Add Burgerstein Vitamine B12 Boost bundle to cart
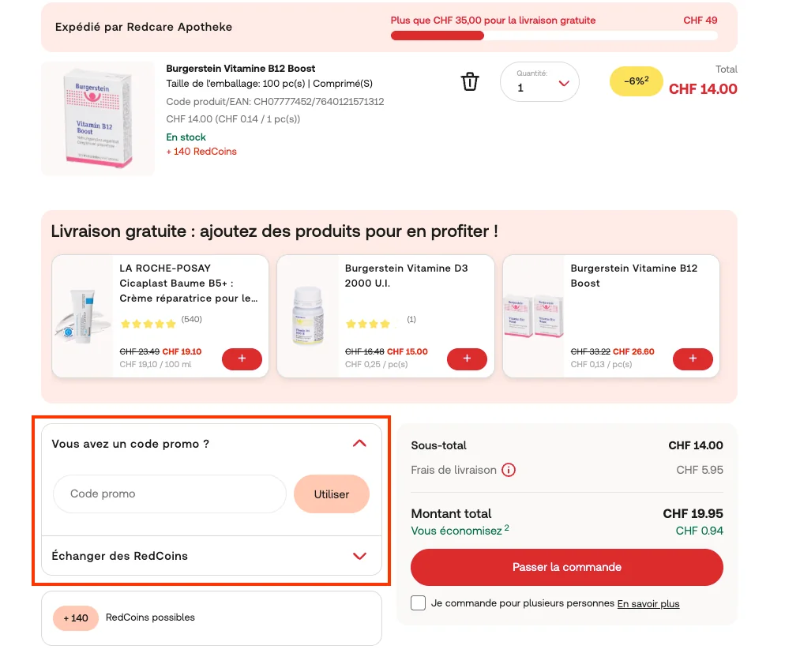 693,359
